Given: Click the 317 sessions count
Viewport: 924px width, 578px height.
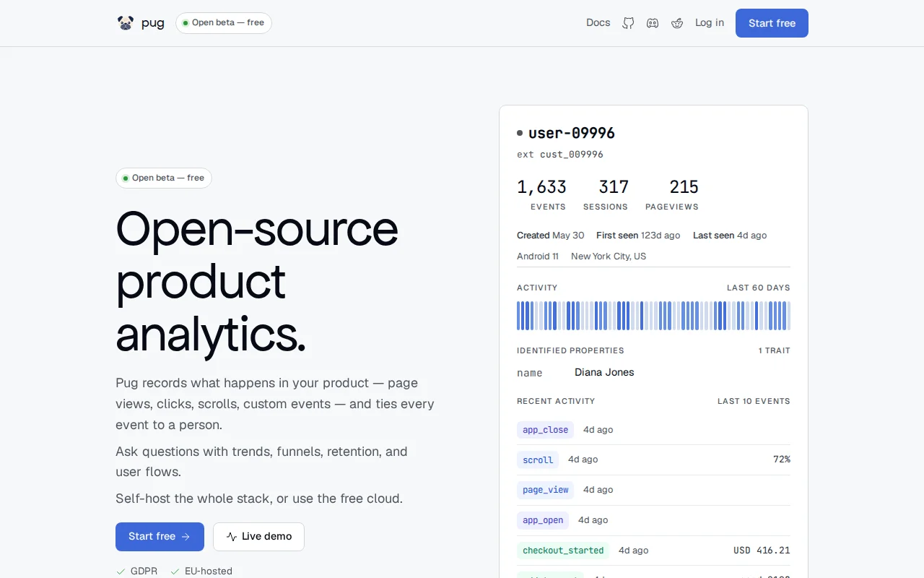Looking at the screenshot, I should pyautogui.click(x=614, y=187).
